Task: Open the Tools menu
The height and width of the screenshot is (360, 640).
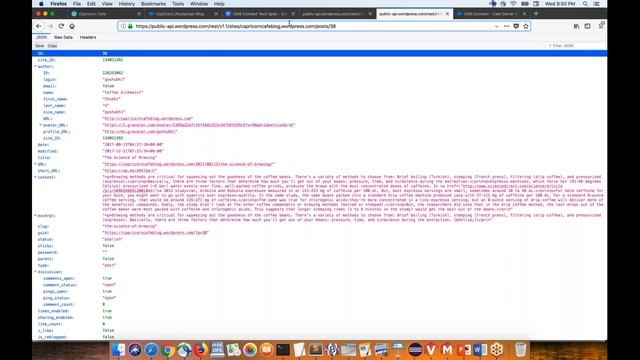Action: 178,4
